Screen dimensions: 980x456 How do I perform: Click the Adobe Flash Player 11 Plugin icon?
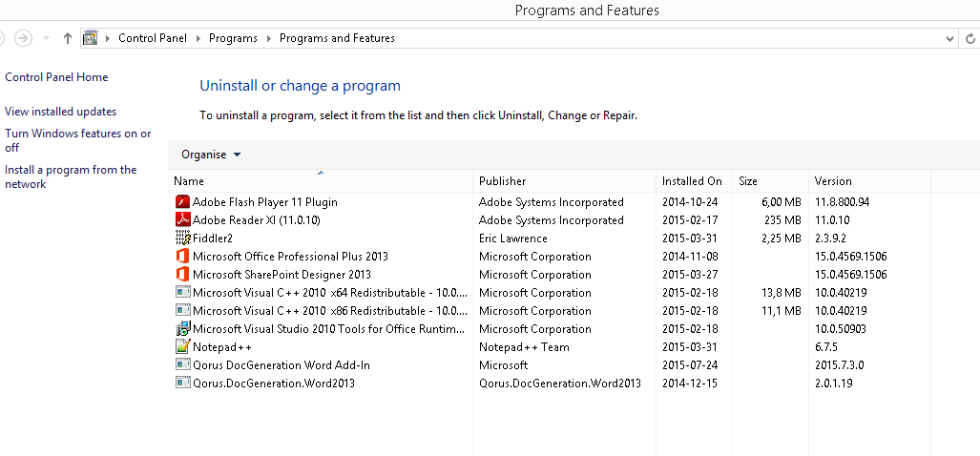pyautogui.click(x=182, y=201)
